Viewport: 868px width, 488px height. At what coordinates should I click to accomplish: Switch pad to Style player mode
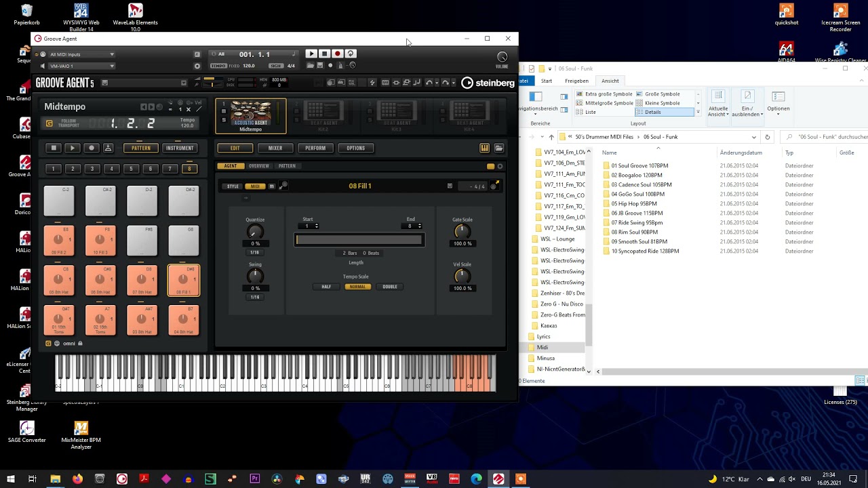click(x=233, y=186)
